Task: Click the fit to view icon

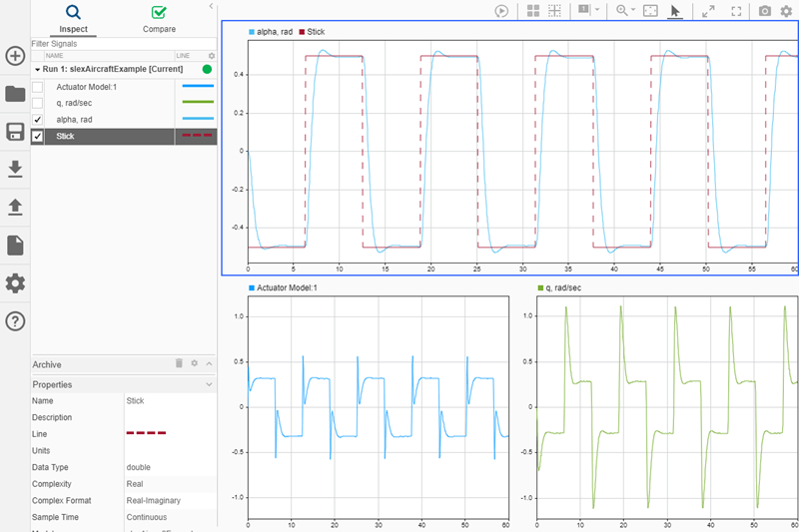Action: (x=650, y=11)
